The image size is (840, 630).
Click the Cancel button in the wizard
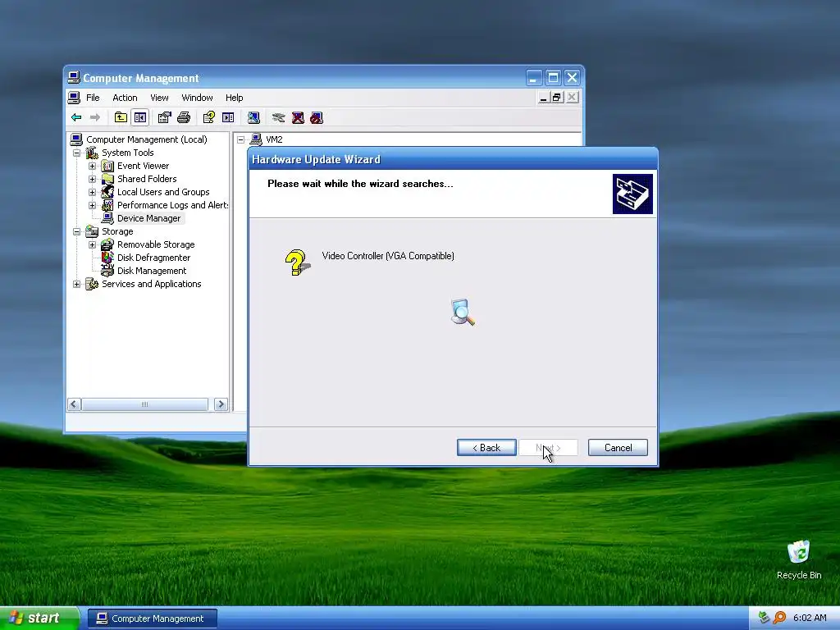(618, 448)
